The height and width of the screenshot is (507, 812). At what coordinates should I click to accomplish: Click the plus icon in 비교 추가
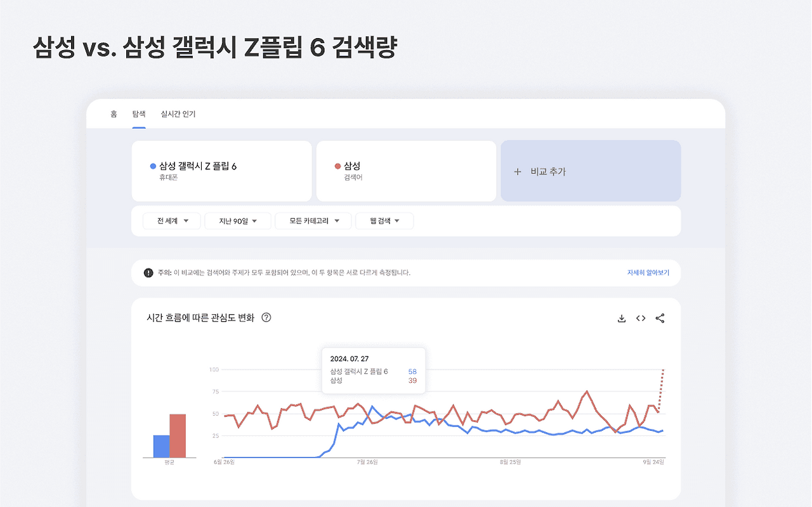[518, 171]
